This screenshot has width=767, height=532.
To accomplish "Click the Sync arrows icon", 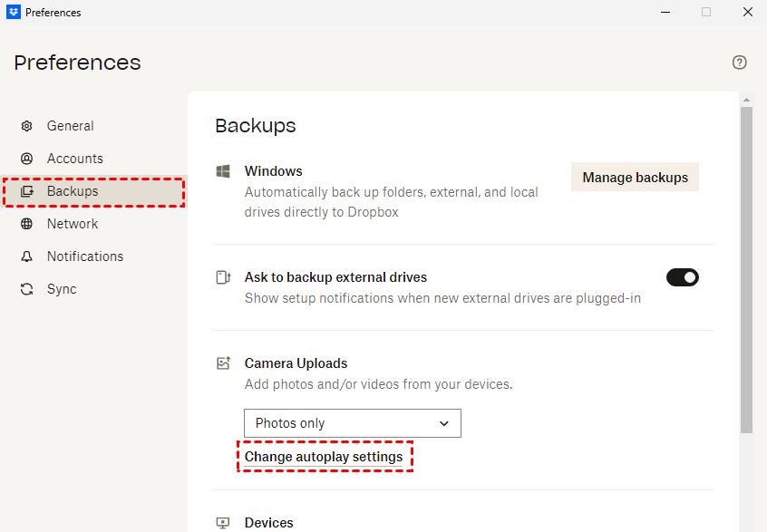I will (x=27, y=289).
